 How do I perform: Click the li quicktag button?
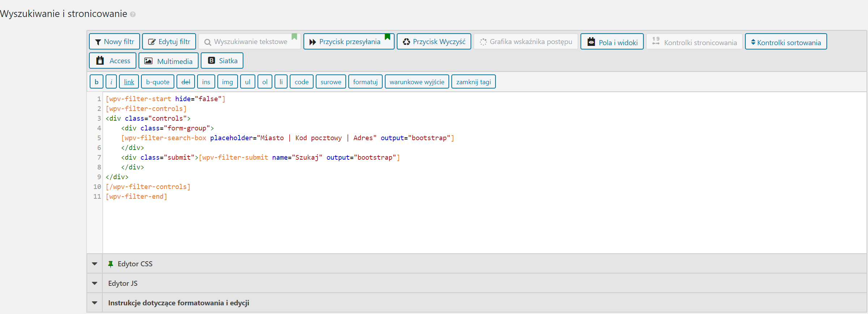click(281, 82)
